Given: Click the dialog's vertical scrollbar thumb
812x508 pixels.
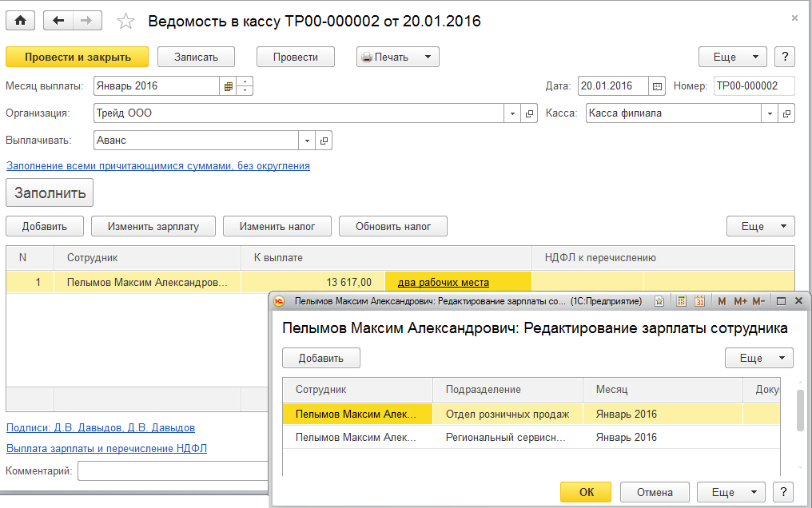Looking at the screenshot, I should click(801, 411).
